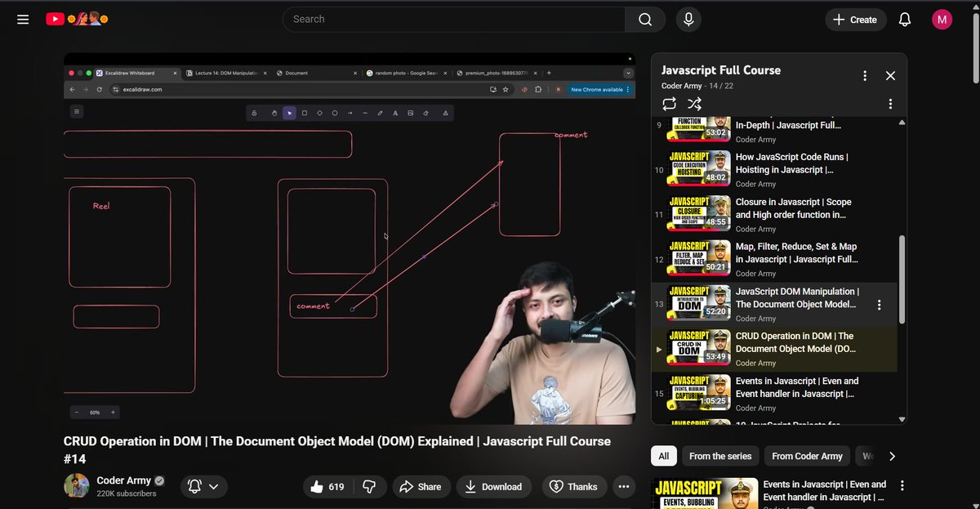Dislike the video
980x509 pixels.
(370, 486)
